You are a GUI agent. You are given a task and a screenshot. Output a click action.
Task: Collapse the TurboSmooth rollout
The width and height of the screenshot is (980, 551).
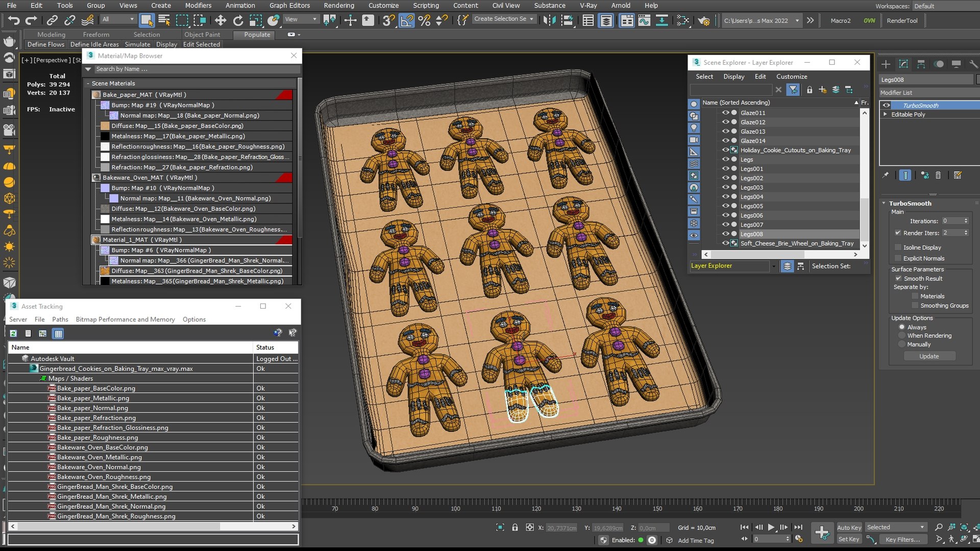(x=884, y=203)
